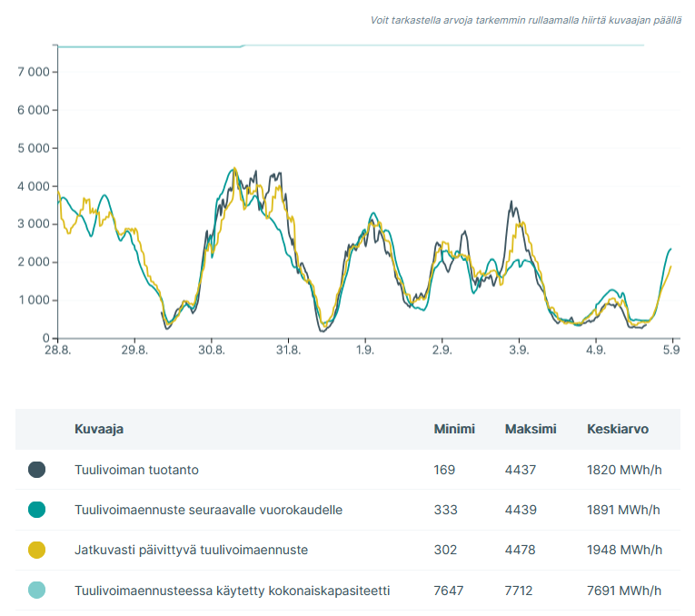Screen dimensions: 695x616
Task: Select the 4478 maximum value cell
Action: pos(521,550)
